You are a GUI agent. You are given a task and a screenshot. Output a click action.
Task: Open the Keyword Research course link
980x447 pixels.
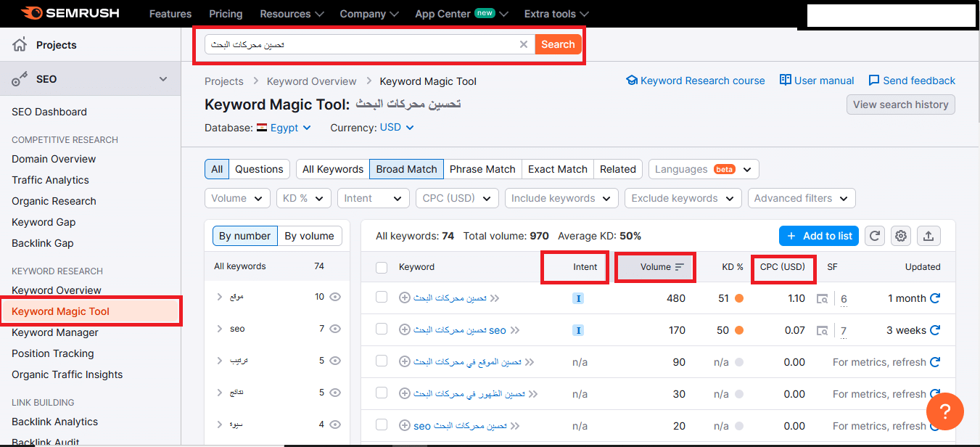(x=695, y=81)
